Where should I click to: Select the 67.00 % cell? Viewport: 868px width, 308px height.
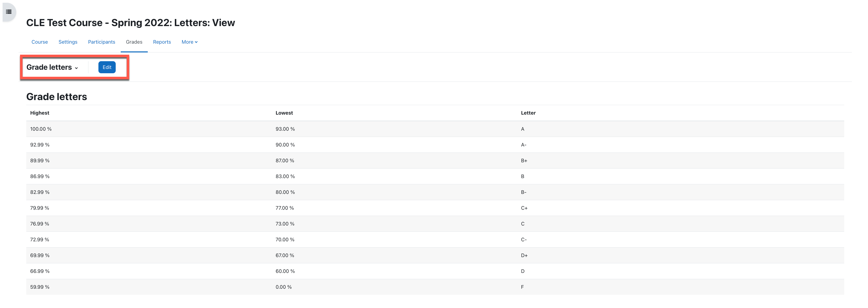click(285, 256)
